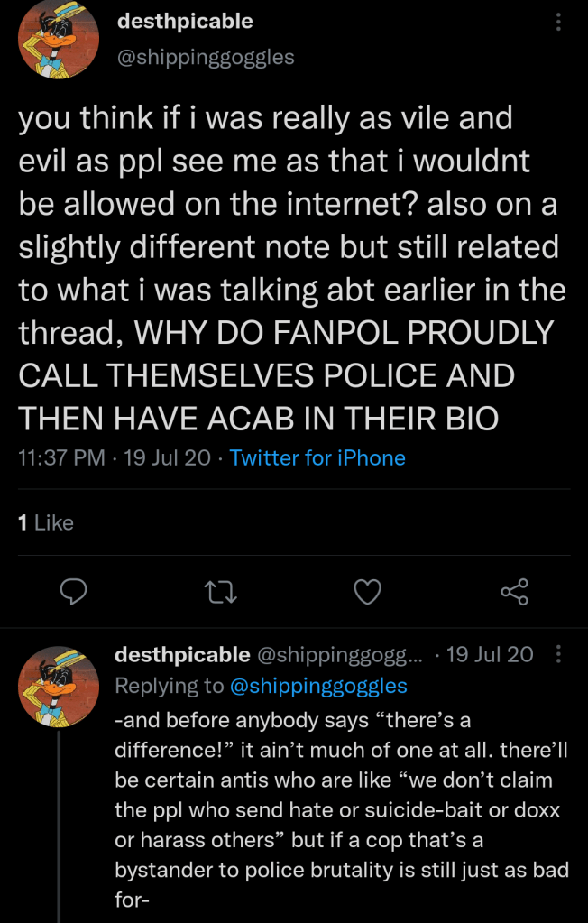Screen dimensions: 588x923
Task: Open the reply's desthpicable author name
Action: pos(182,654)
